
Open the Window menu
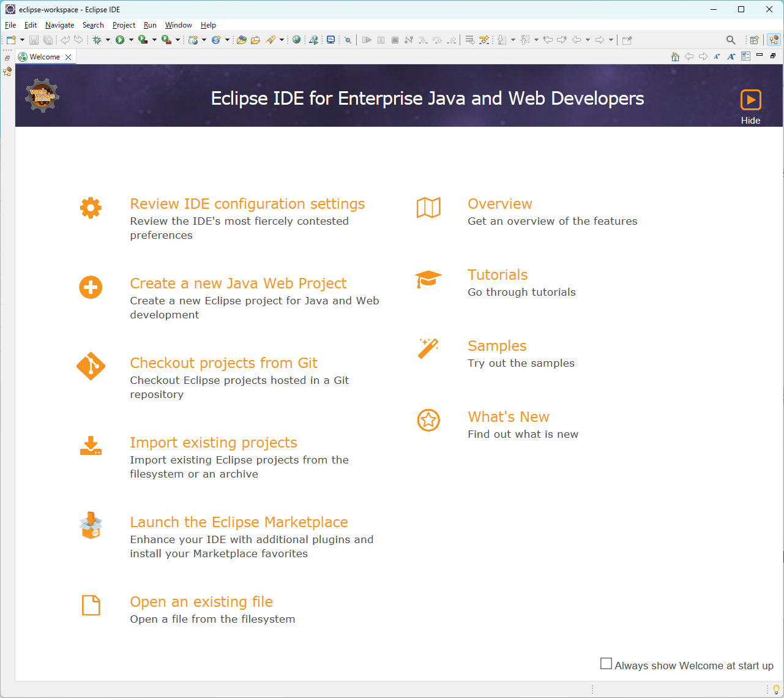pos(178,25)
